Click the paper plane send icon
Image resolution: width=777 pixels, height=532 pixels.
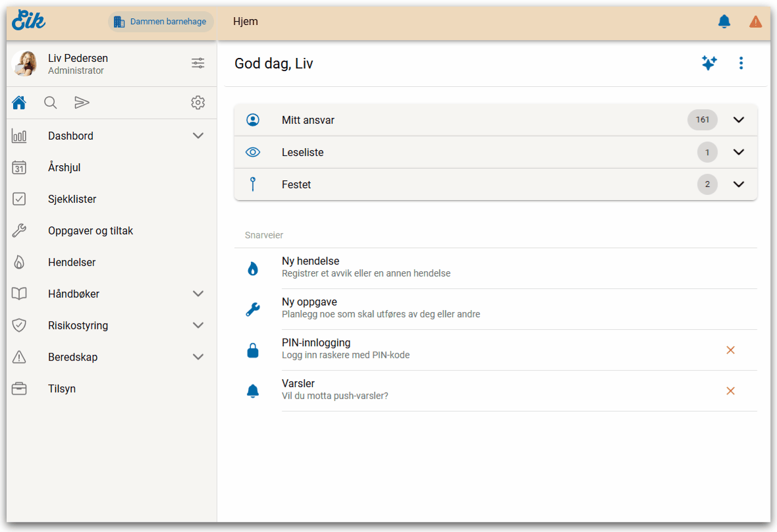[x=82, y=103]
